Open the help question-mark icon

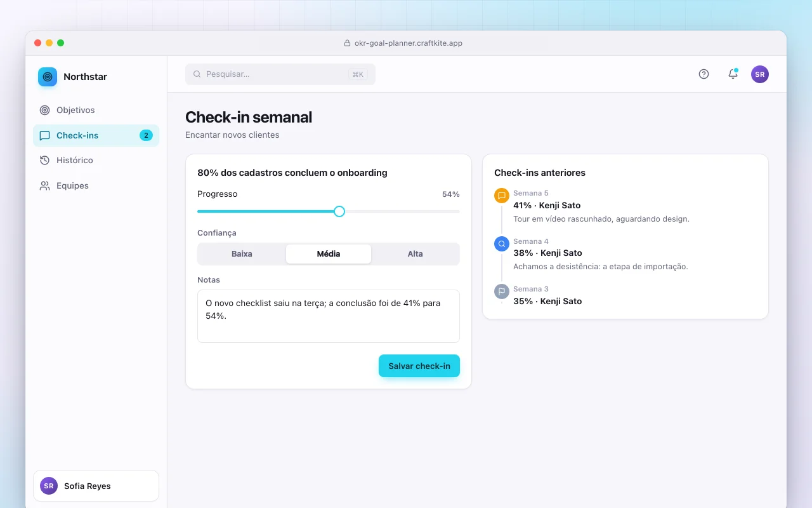point(704,74)
